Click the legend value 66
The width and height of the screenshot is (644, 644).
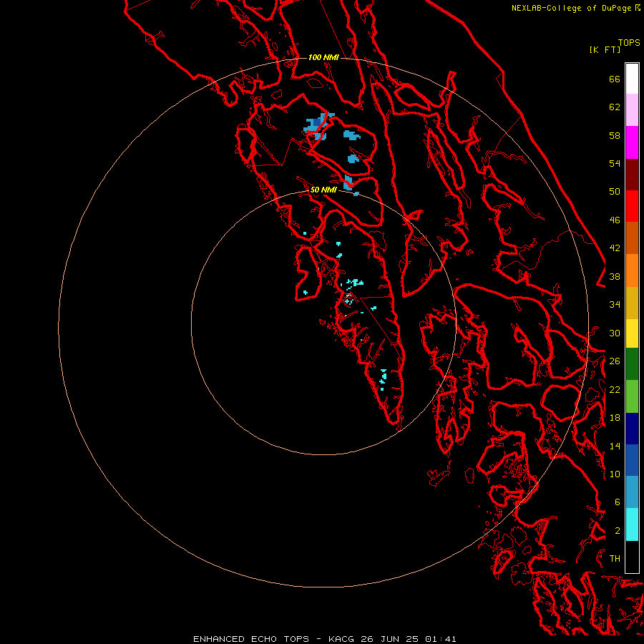point(615,79)
